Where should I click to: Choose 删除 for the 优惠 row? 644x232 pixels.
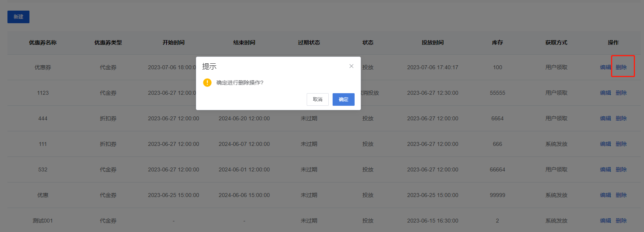coord(621,195)
